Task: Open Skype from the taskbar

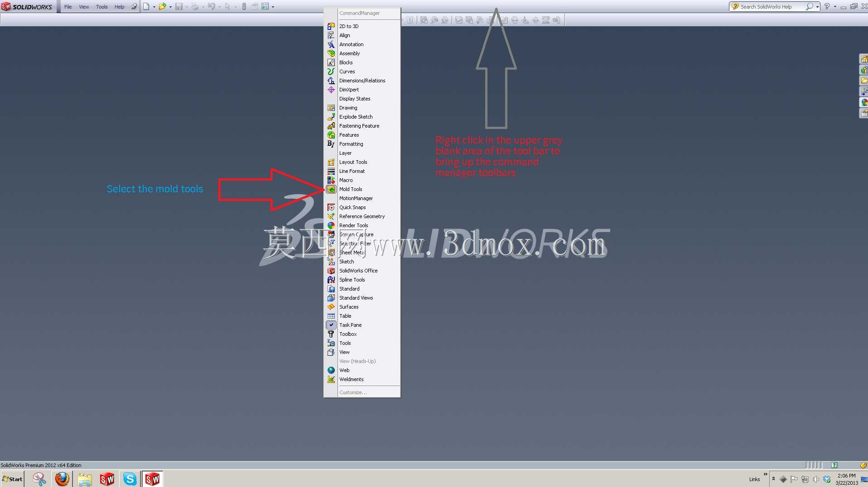Action: click(x=130, y=479)
